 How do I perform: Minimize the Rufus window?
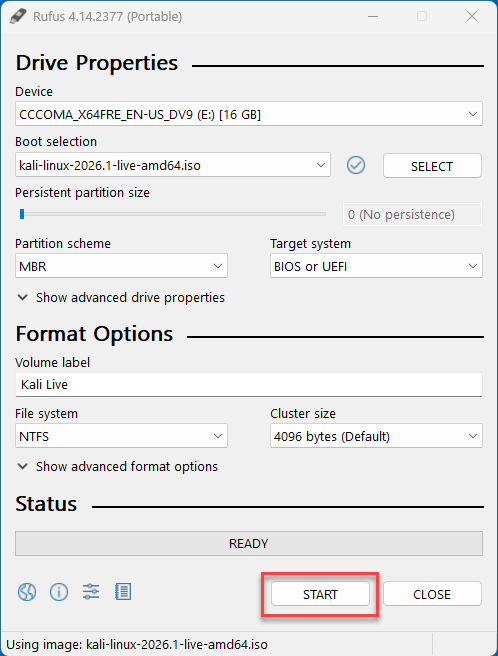pos(373,16)
